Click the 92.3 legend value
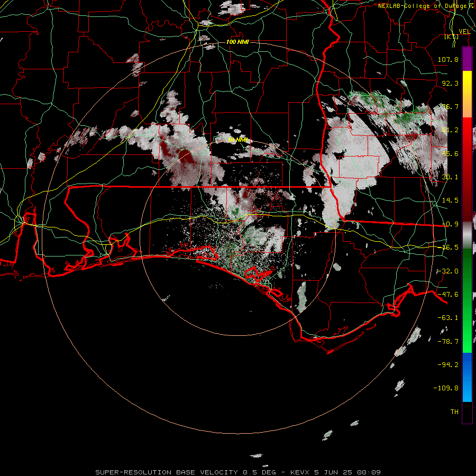 pos(450,83)
